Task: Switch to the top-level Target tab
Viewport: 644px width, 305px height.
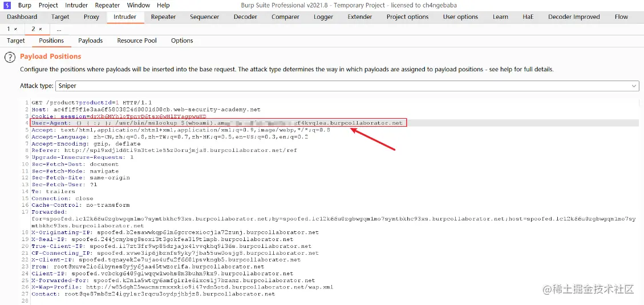Action: tap(60, 17)
